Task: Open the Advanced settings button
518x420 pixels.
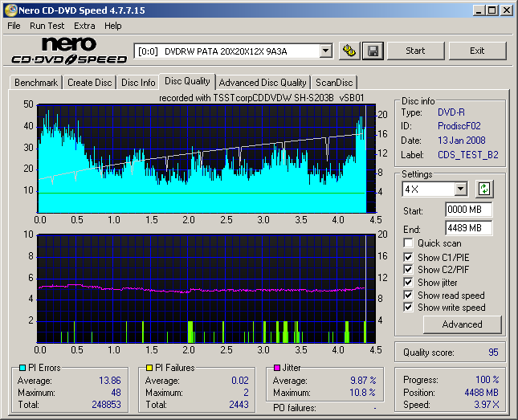Action: click(462, 324)
